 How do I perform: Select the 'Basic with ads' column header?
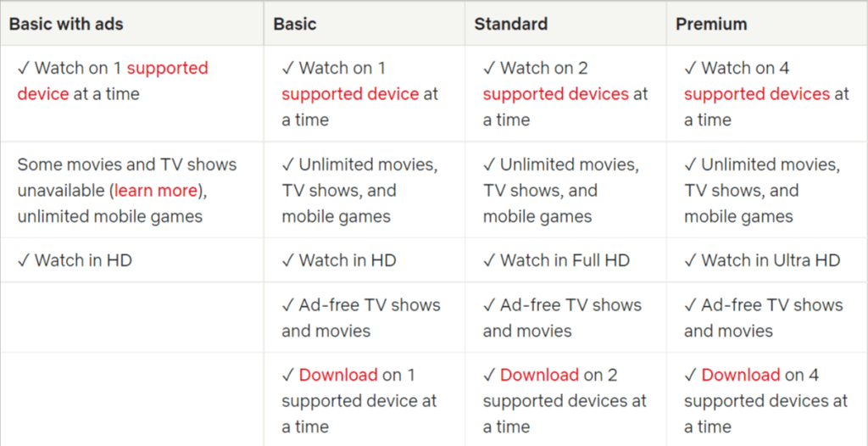pos(66,24)
